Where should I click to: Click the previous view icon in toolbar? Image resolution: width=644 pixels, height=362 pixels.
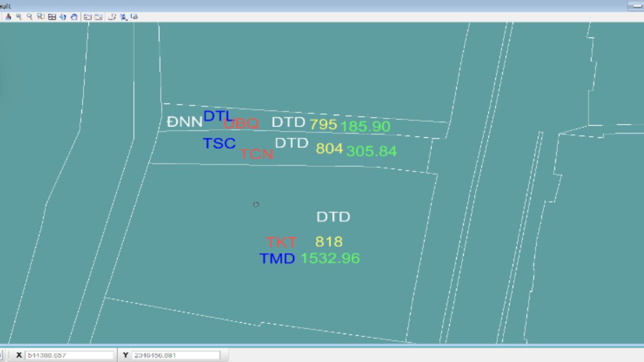(x=87, y=17)
